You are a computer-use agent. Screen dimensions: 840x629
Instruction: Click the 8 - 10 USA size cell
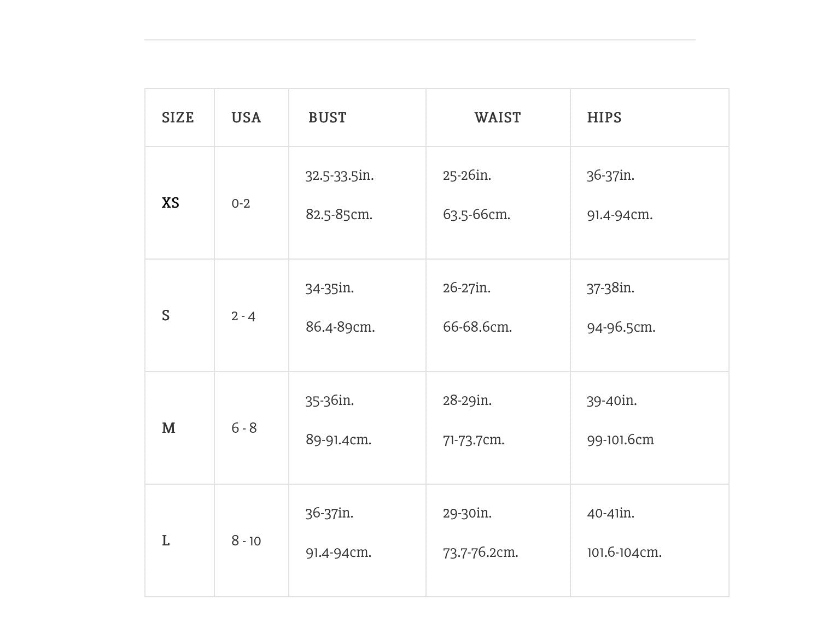pos(246,540)
